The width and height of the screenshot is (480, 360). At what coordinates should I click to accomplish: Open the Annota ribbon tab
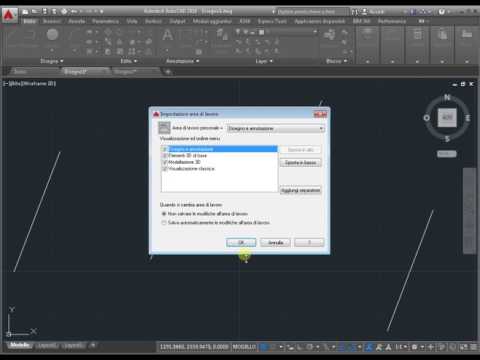[77, 21]
